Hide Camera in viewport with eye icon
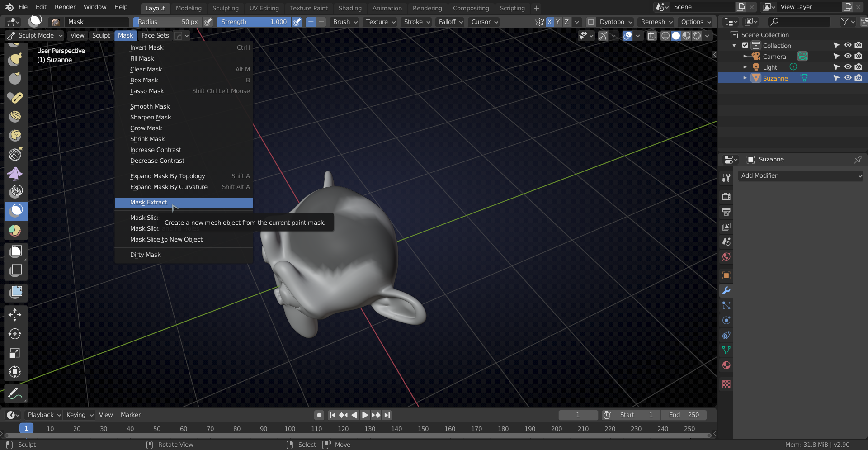This screenshot has width=868, height=450. pos(848,56)
